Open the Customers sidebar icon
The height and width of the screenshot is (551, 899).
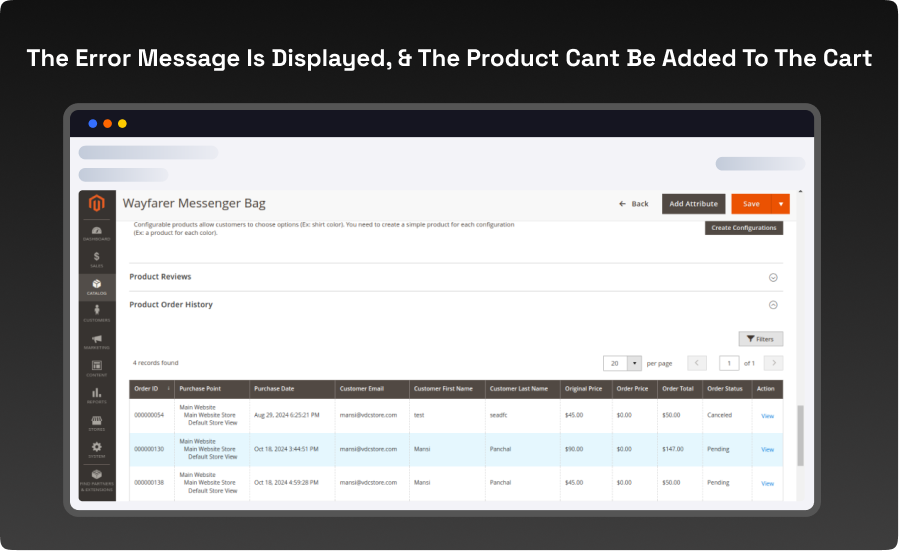point(97,314)
